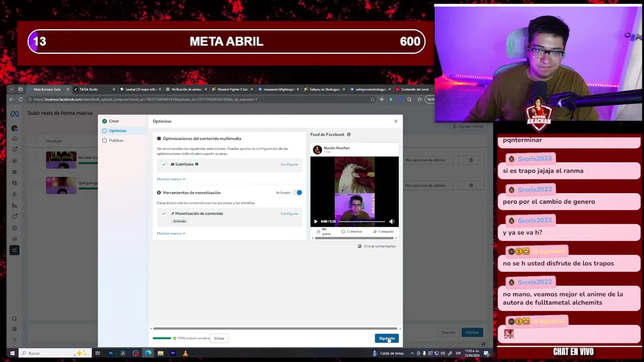Click Comentar in the feed preview
The height and width of the screenshot is (362, 644).
pos(352,232)
